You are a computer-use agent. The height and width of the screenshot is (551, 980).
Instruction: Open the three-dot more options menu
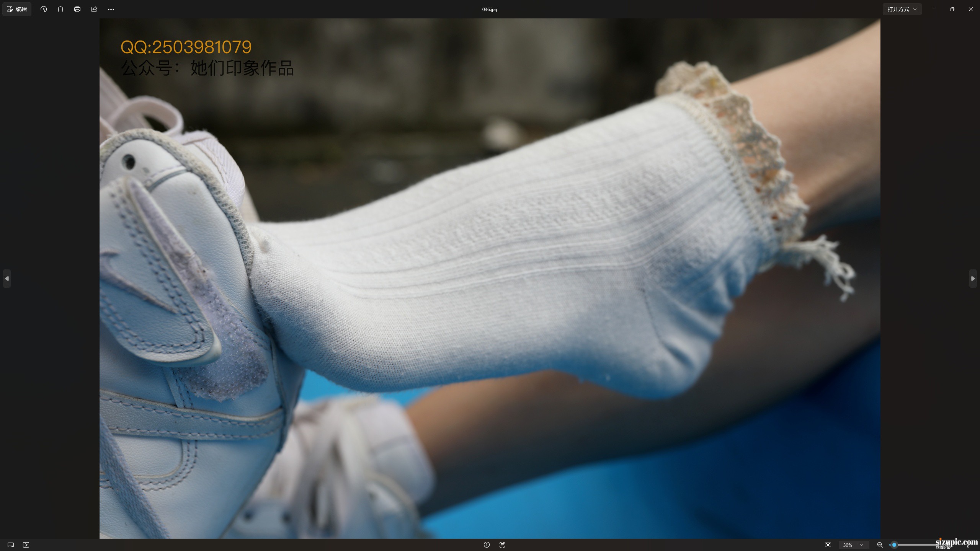[x=111, y=9]
